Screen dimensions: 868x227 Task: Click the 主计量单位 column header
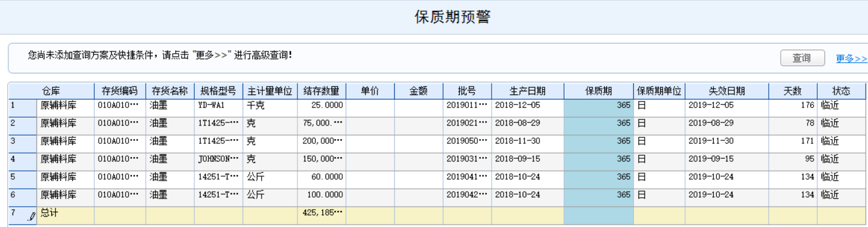(270, 91)
